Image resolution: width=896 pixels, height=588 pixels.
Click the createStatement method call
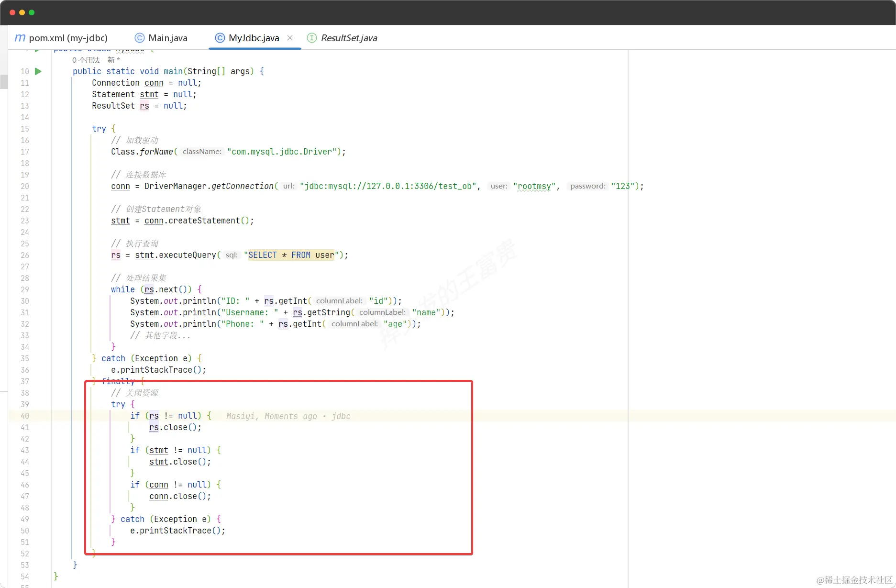point(204,221)
